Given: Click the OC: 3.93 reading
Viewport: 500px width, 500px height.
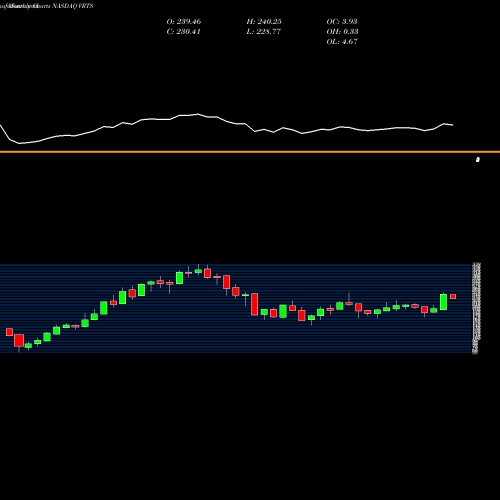Looking at the screenshot, I should coord(342,22).
